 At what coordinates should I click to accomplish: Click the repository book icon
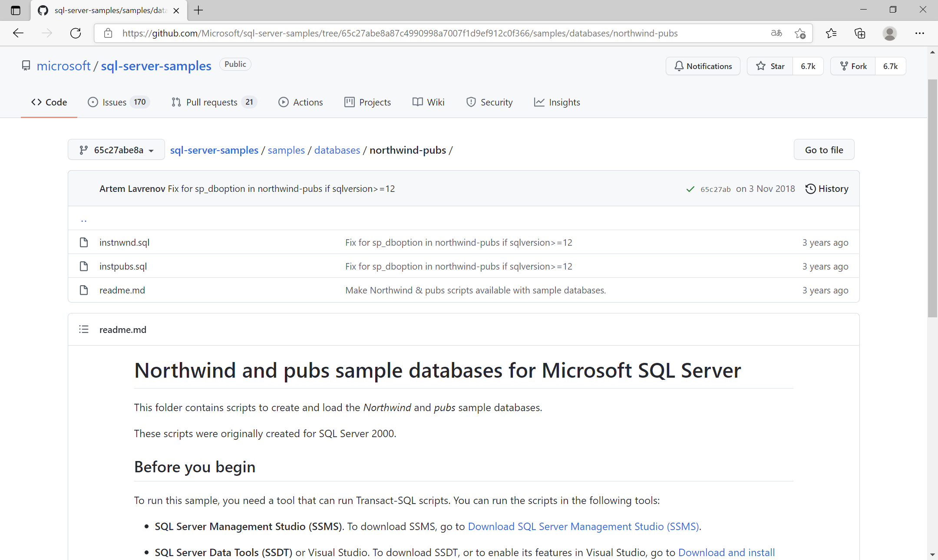point(26,66)
